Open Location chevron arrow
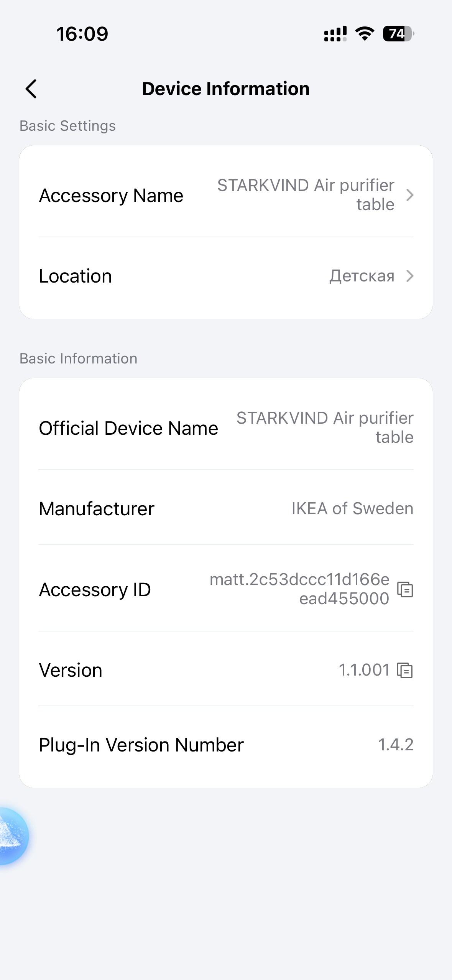The height and width of the screenshot is (980, 452). 410,276
